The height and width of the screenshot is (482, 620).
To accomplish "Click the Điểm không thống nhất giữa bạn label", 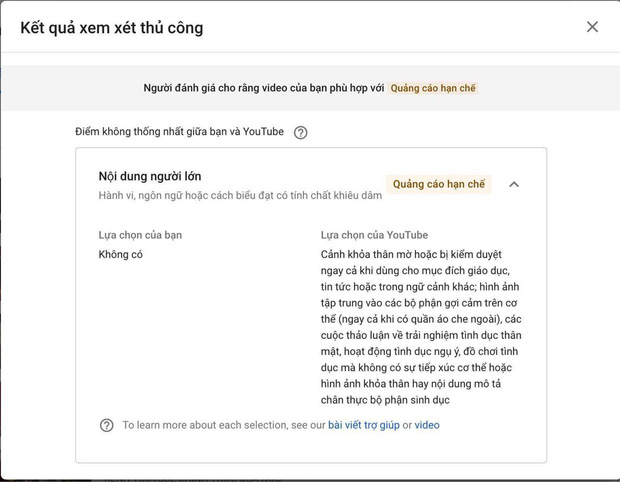I will [180, 132].
